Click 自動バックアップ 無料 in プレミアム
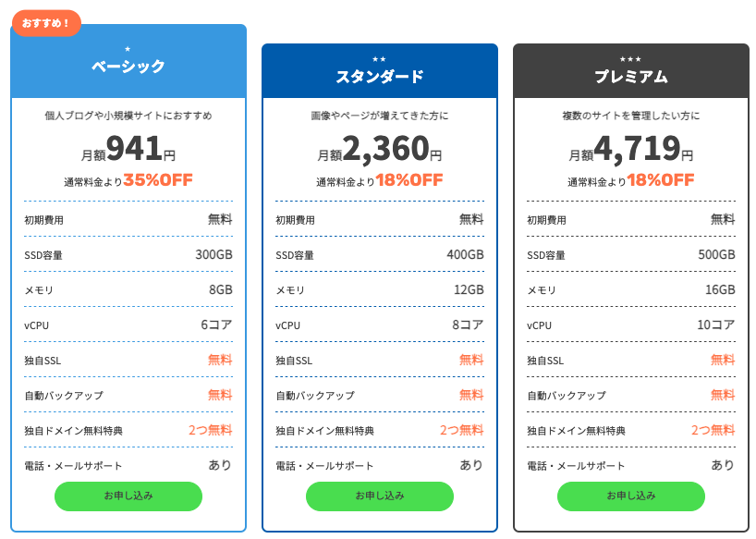Viewport: 756px width, 539px height. 723,395
